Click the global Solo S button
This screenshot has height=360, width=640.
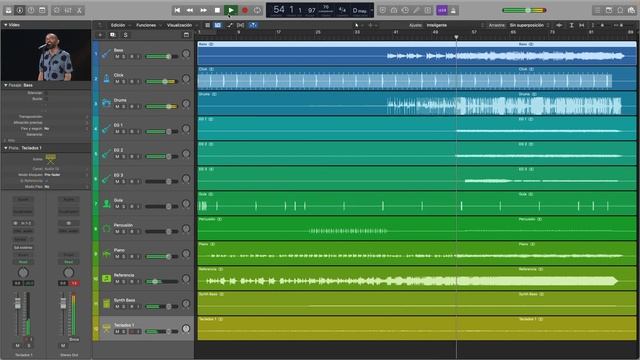click(x=125, y=35)
